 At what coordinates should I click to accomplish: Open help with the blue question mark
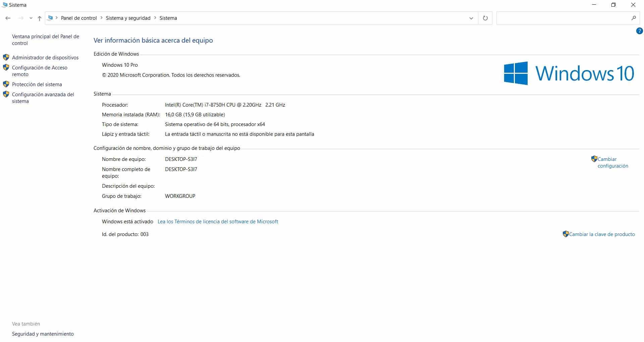tap(639, 31)
